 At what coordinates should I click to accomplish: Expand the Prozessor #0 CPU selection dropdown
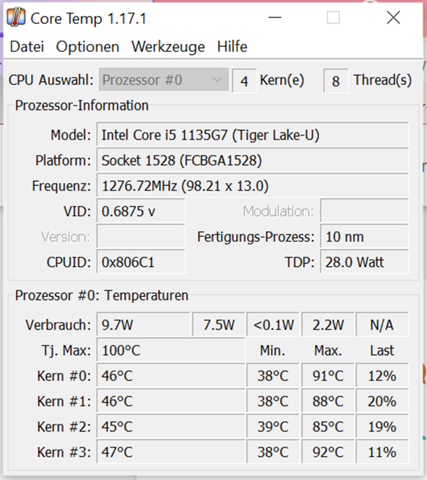click(x=164, y=80)
